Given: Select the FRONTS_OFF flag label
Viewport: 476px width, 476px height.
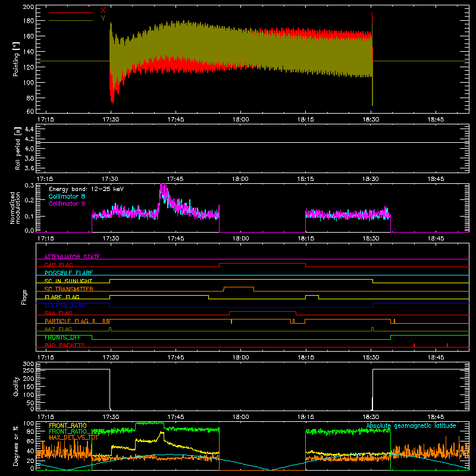Looking at the screenshot, I should point(62,337).
